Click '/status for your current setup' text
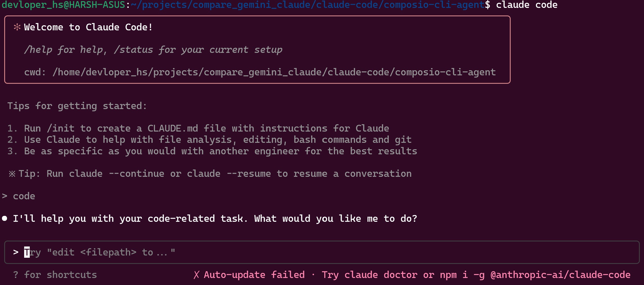This screenshot has width=644, height=285. coord(198,50)
